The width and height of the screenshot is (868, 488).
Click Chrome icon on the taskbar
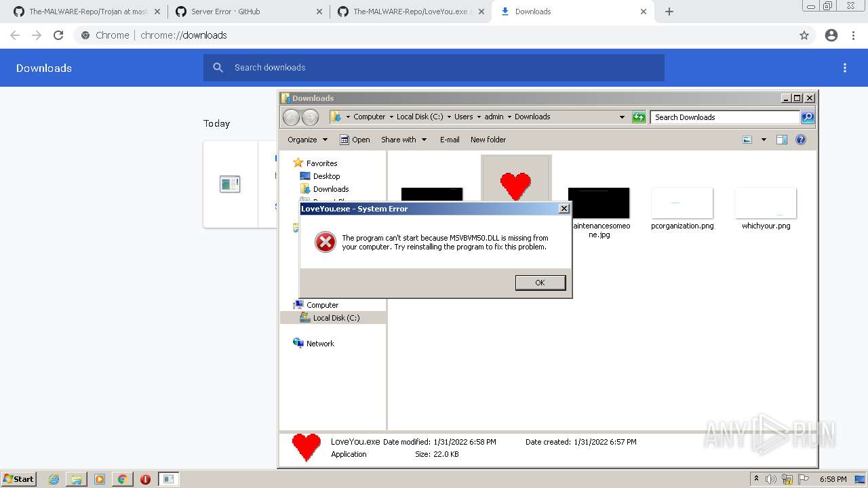123,479
